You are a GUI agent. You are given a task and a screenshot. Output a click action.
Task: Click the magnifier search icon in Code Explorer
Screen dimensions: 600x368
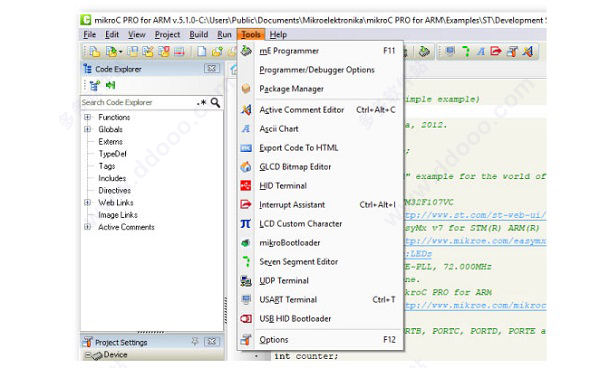click(x=215, y=103)
